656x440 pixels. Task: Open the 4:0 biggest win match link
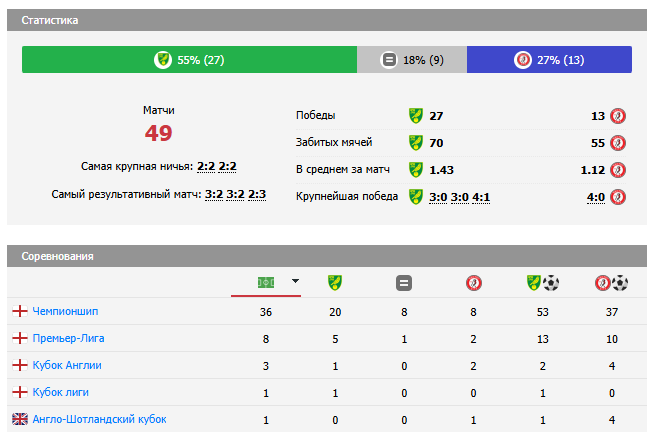[x=596, y=197]
